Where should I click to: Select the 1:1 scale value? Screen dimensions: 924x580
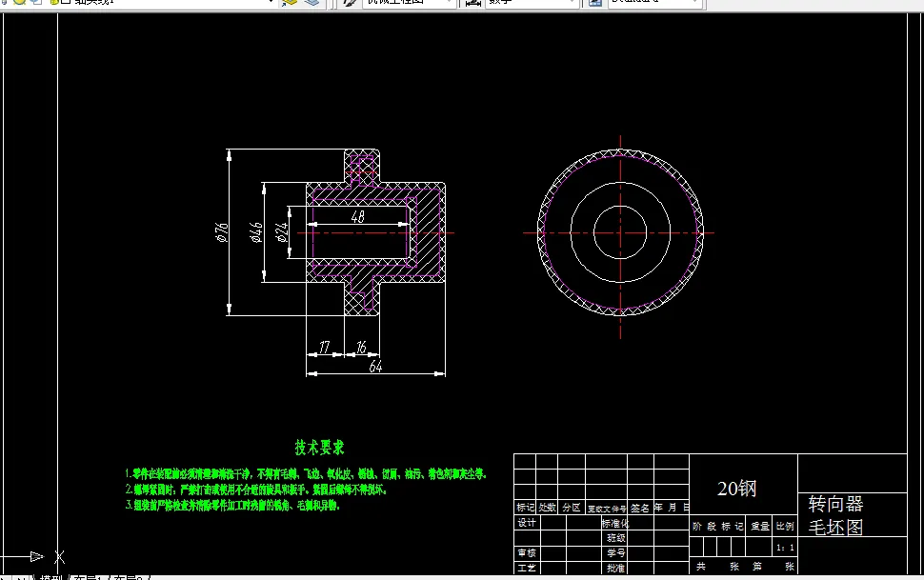coord(785,548)
